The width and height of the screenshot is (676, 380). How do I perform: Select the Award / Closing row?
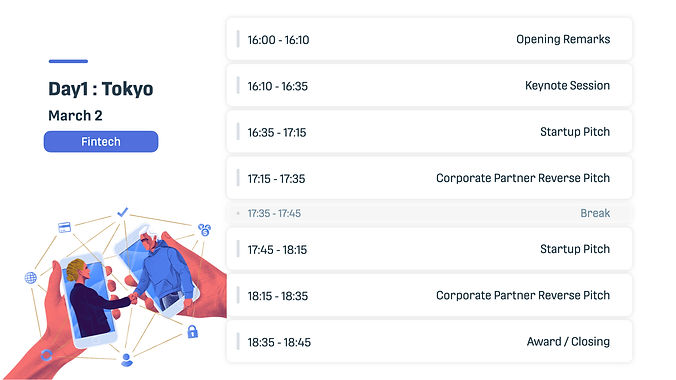coord(429,342)
